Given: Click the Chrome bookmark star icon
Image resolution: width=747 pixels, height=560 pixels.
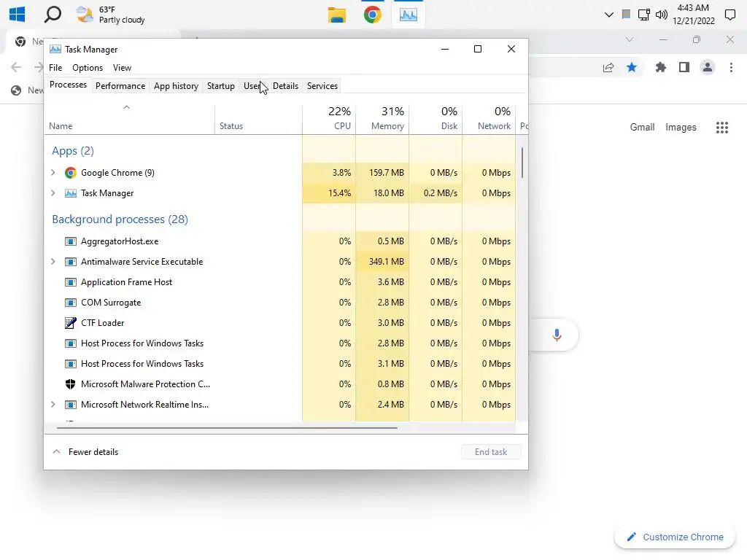Looking at the screenshot, I should tap(632, 67).
